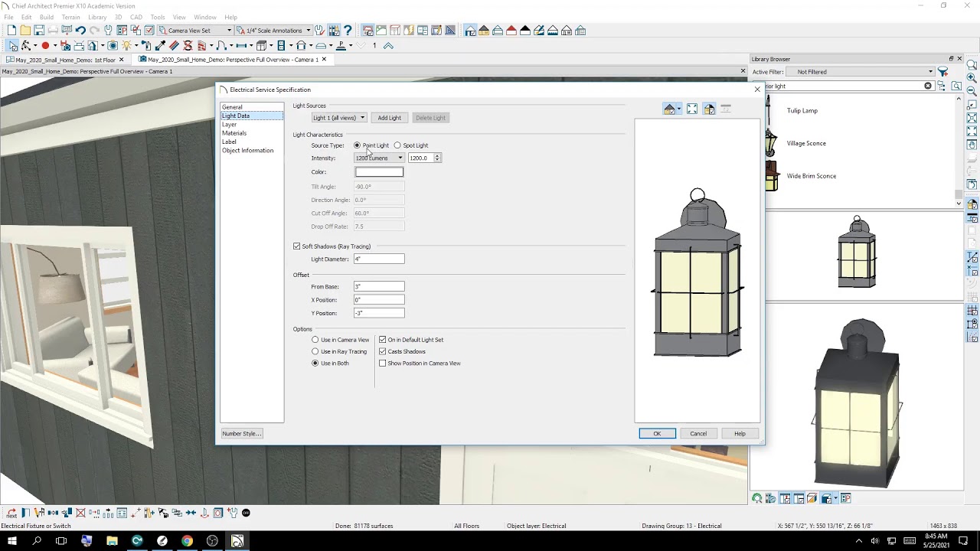Click the Help question mark toolbar icon
Viewport: 980px width, 551px height.
[348, 31]
